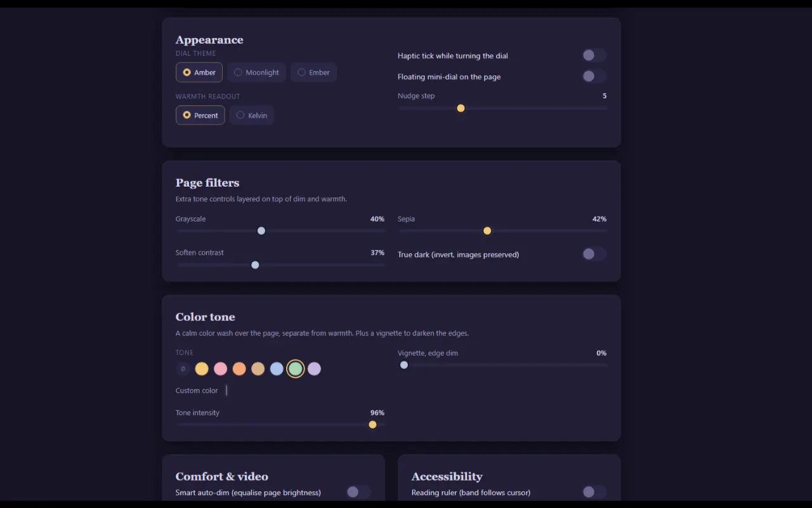Pick the pink tone swatch

point(220,369)
